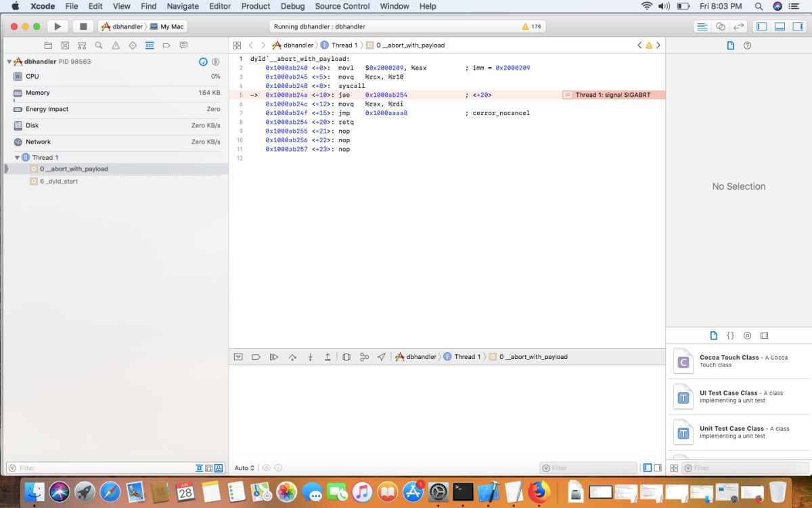Jump to the previous issue arrow
This screenshot has width=812, height=508.
639,45
